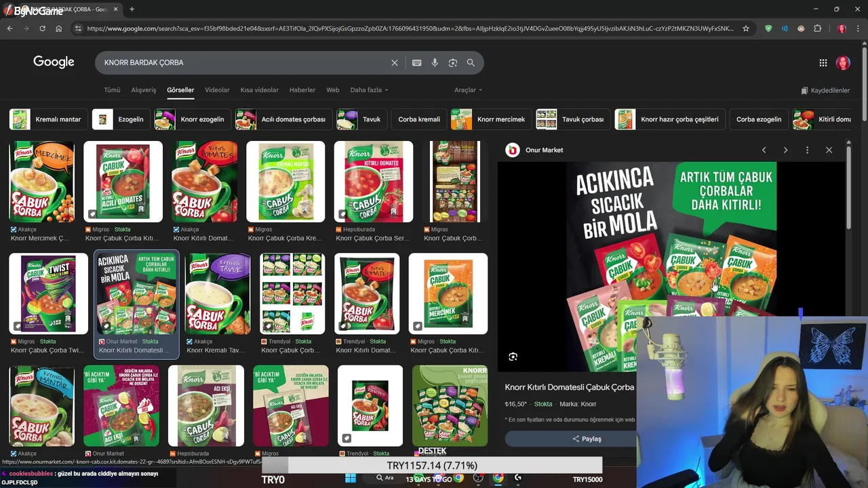
Task: Open the Chrome profile avatar in the toolbar
Action: [842, 28]
